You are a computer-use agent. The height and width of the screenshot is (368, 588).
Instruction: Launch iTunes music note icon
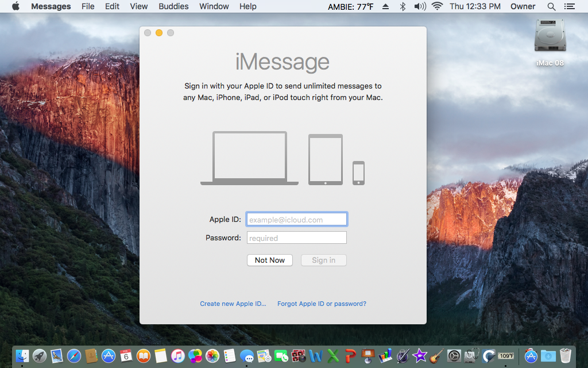point(178,355)
